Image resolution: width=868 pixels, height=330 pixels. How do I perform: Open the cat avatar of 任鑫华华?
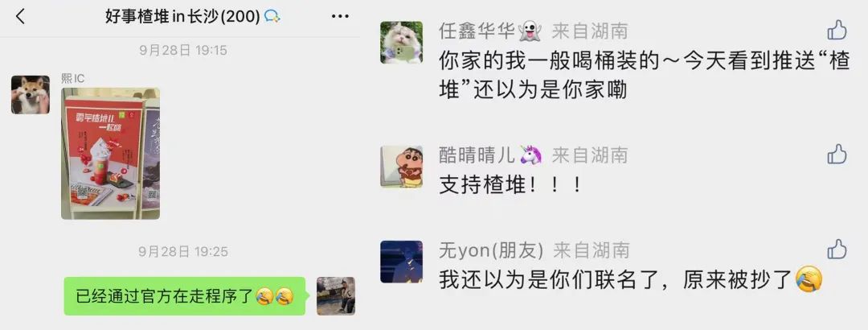tap(401, 42)
